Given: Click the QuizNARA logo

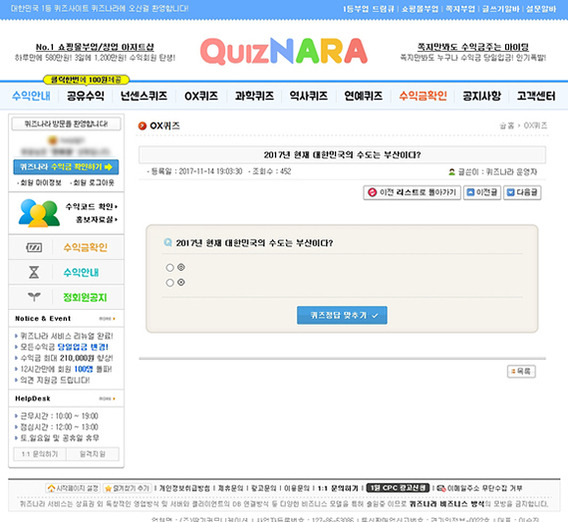Looking at the screenshot, I should click(x=284, y=51).
